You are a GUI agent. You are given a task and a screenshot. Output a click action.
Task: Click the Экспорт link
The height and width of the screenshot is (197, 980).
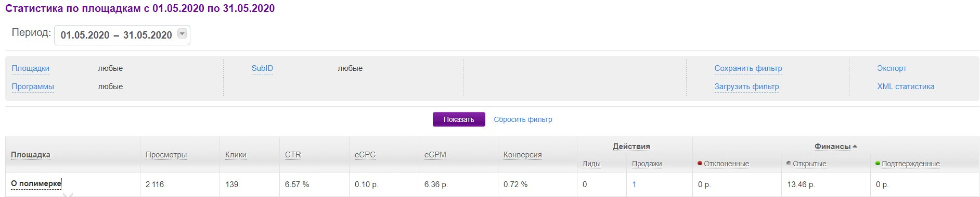pyautogui.click(x=892, y=68)
